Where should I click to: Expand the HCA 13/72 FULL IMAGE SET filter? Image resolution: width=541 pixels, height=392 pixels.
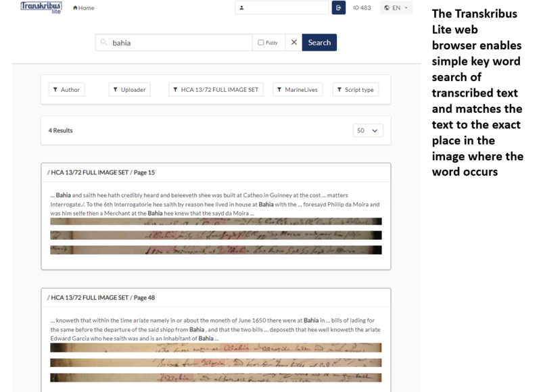(x=215, y=89)
